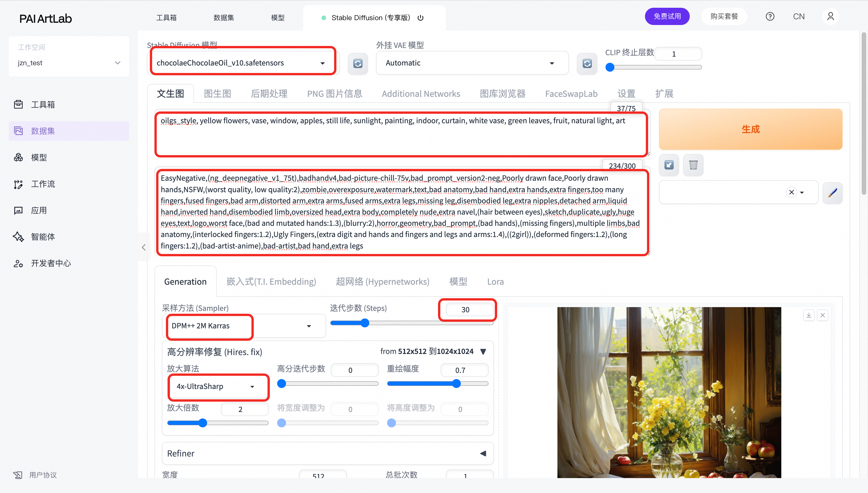Click the VAE model refresh icon
This screenshot has height=493, width=868.
587,63
